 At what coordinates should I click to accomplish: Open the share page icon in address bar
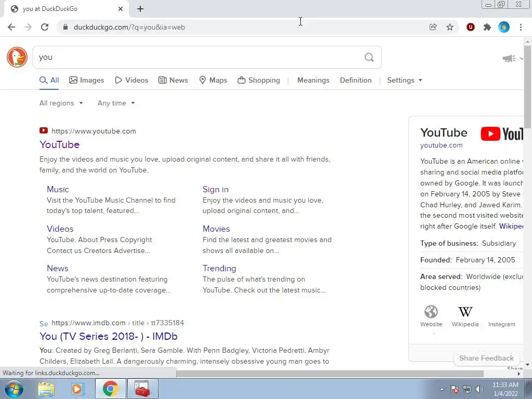coord(433,27)
